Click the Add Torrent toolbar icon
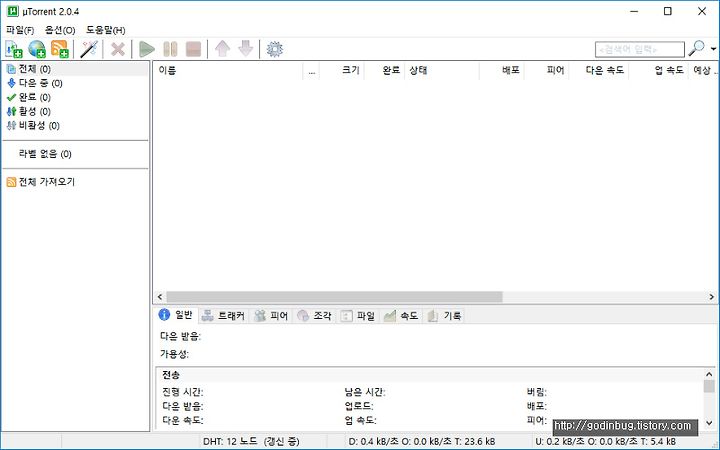The image size is (720, 450). click(x=14, y=49)
